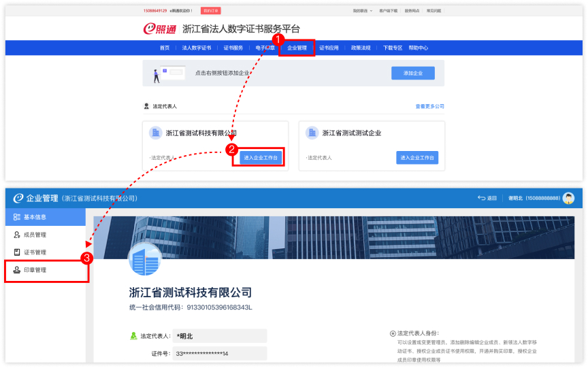Open the 查看更多公司 link
This screenshot has height=368, width=588.
point(429,107)
